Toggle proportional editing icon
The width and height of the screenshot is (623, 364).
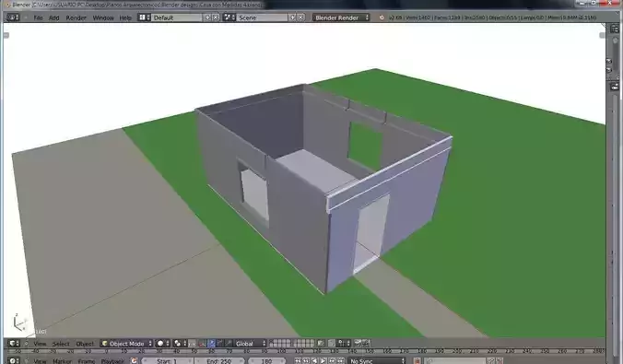coord(332,344)
